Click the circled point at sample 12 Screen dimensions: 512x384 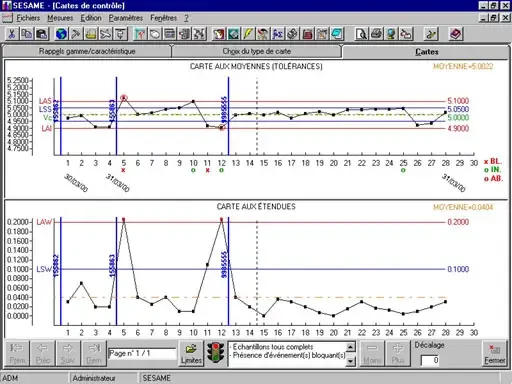222,127
